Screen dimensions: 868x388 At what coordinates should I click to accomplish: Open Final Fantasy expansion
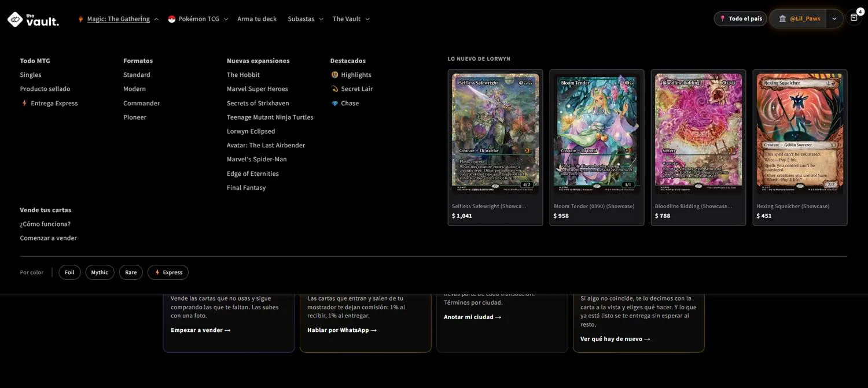pos(247,188)
